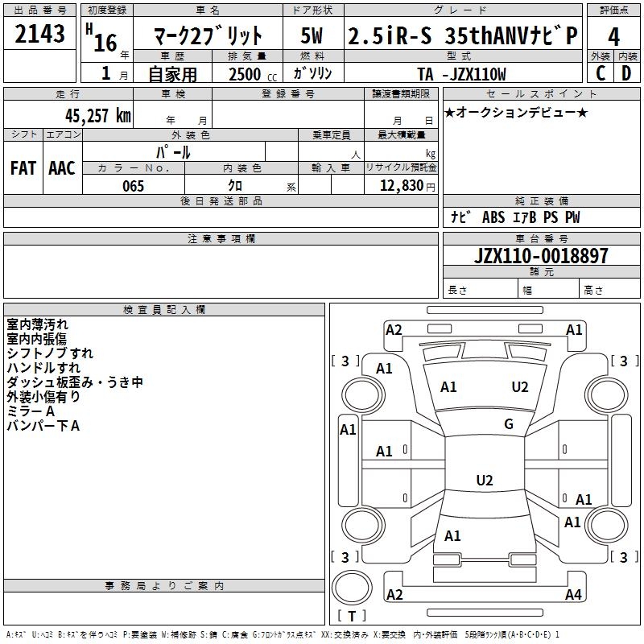Screen dimensions: 644x644
Task: Select the 幅 dimension label
Action: 527,291
